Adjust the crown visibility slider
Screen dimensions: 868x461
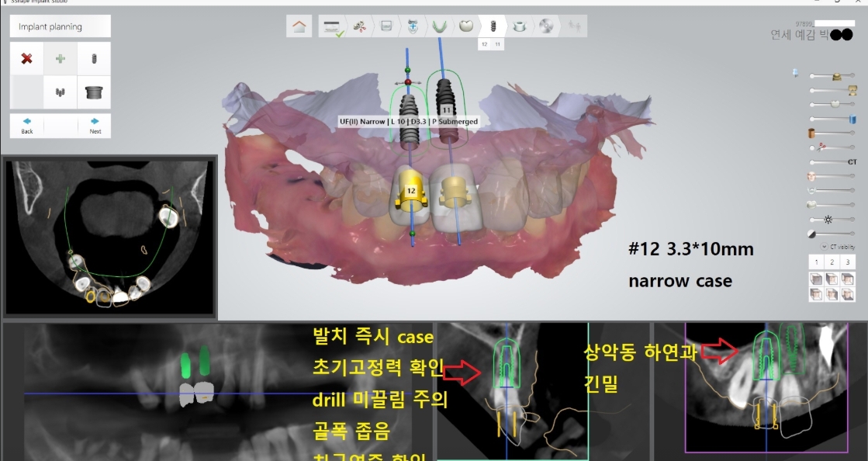click(833, 104)
